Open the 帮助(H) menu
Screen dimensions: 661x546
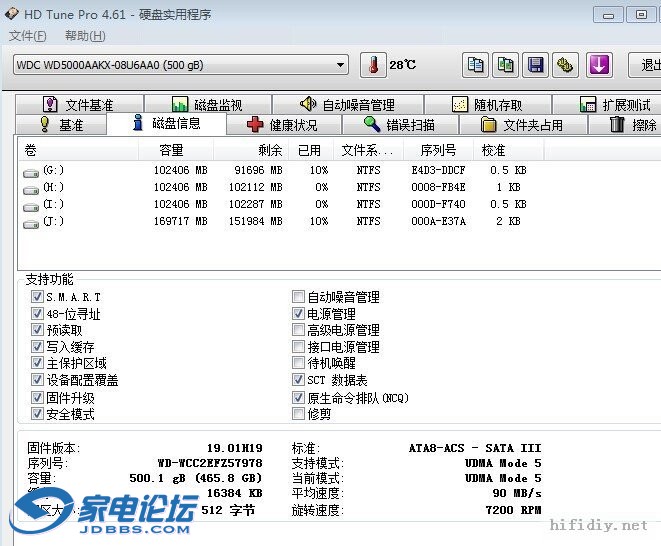click(x=85, y=36)
